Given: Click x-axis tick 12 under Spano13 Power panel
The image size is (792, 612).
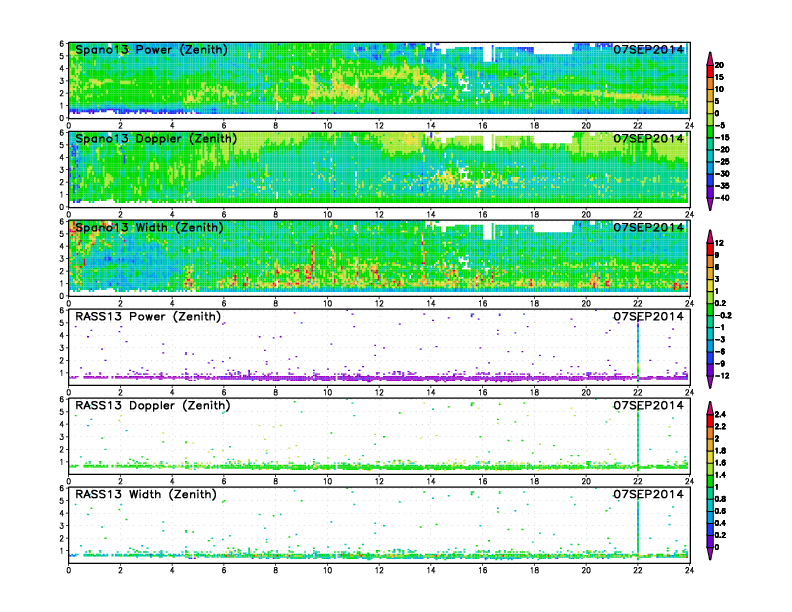Looking at the screenshot, I should pyautogui.click(x=379, y=126).
